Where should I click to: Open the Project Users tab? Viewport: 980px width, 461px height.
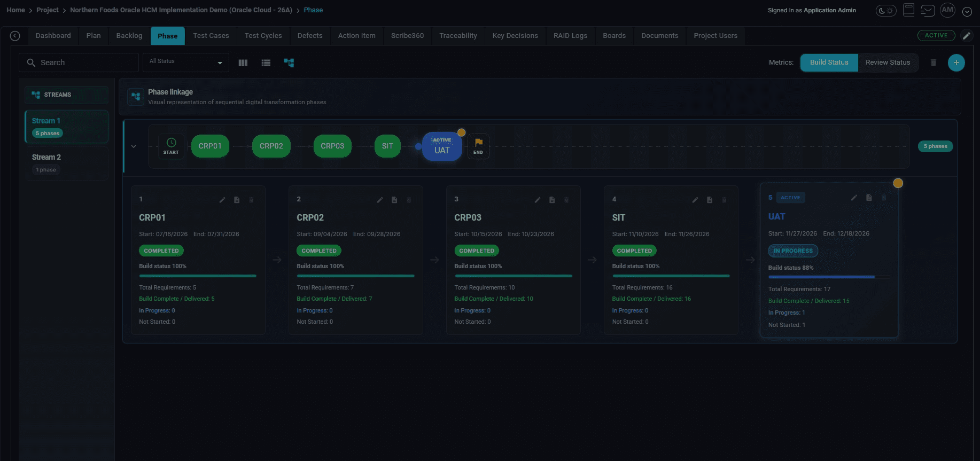coord(715,36)
